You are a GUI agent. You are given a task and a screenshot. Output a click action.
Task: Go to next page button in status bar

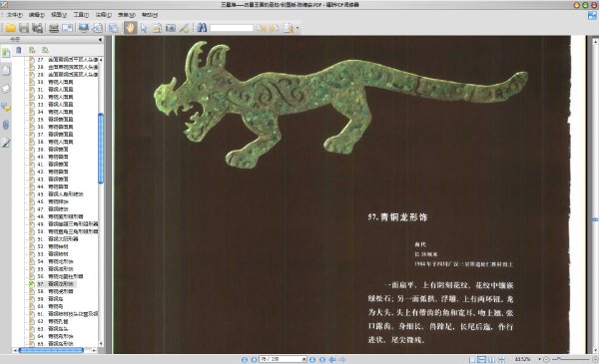tap(312, 359)
